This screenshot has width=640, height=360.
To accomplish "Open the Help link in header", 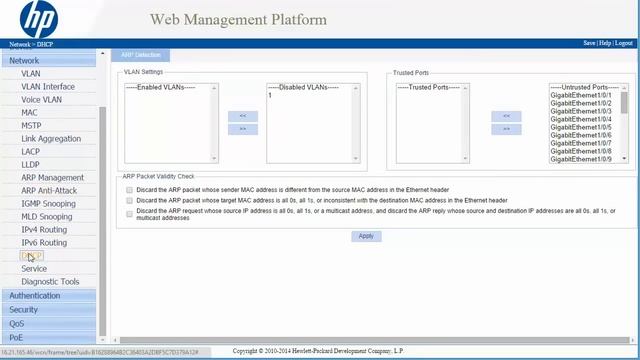I will pos(605,43).
